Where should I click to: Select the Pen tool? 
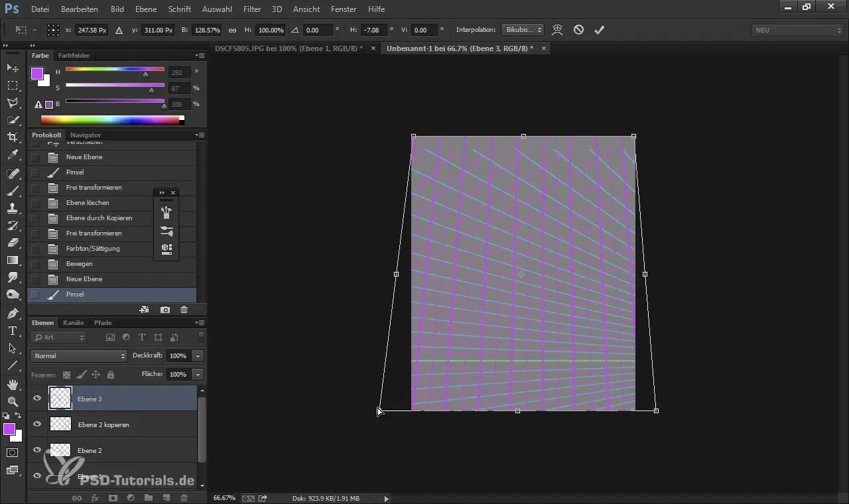13,313
